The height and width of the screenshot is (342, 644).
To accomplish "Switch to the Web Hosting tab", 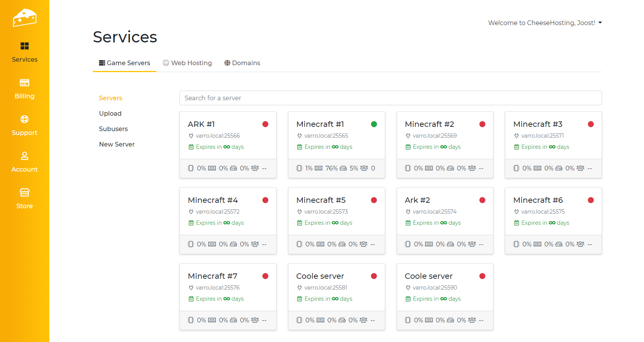I will (x=187, y=63).
